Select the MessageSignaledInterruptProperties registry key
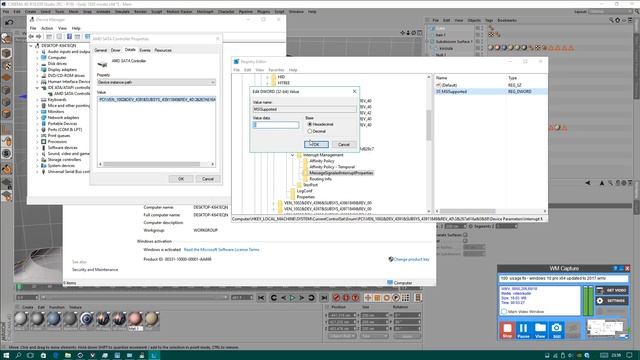 pos(341,173)
